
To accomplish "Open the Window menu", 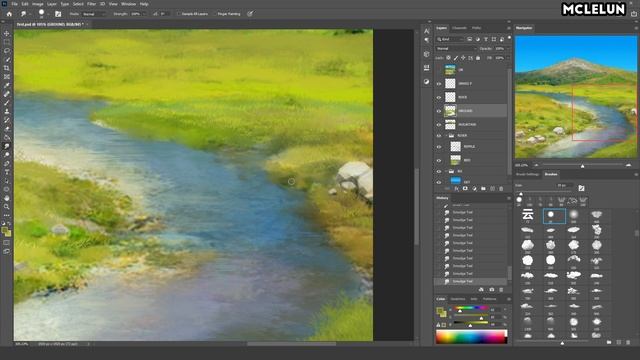I will click(129, 4).
